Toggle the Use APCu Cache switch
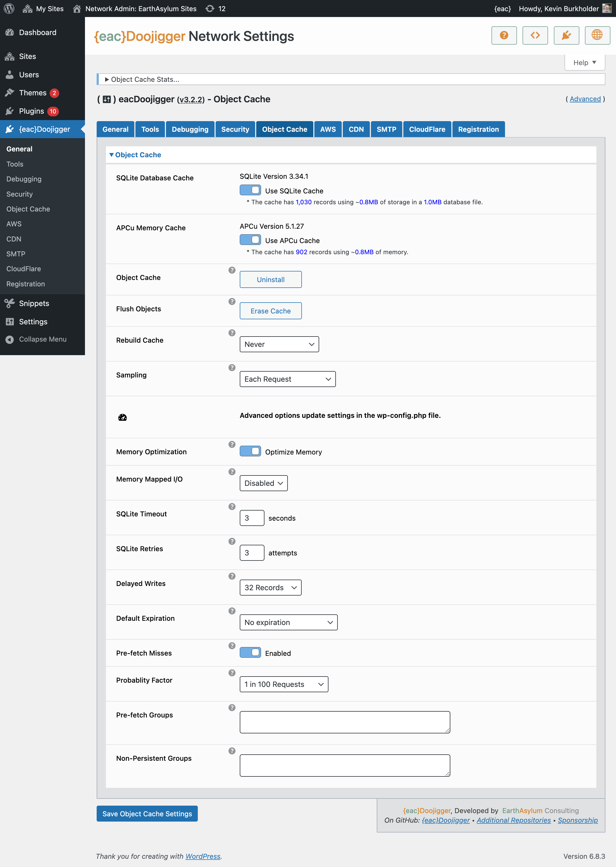Image resolution: width=616 pixels, height=867 pixels. 250,240
